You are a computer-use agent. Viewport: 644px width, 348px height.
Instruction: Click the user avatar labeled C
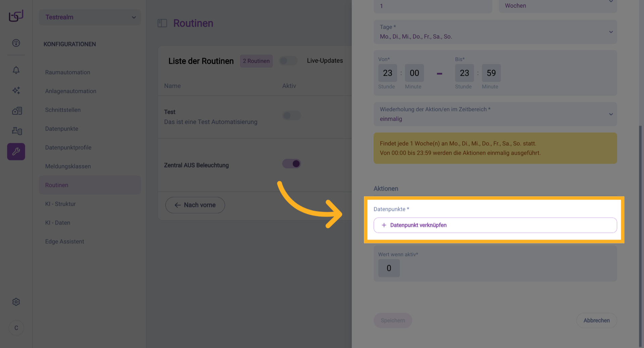pos(16,328)
